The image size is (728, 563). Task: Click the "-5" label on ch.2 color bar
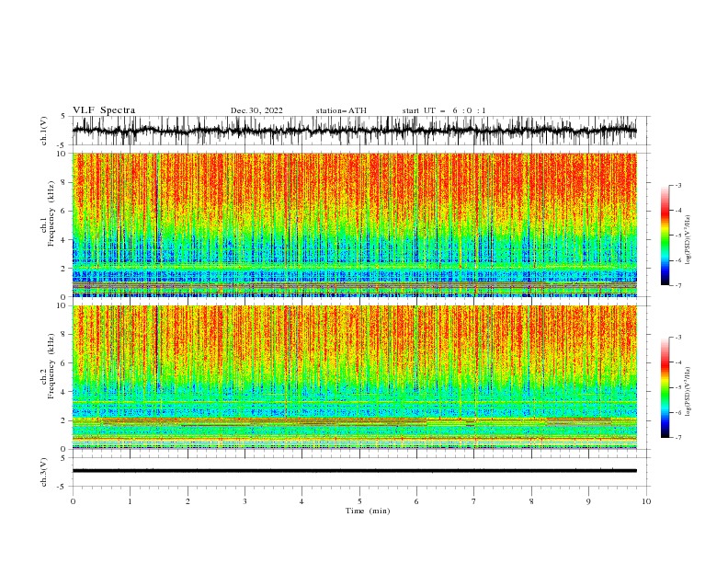(x=678, y=387)
